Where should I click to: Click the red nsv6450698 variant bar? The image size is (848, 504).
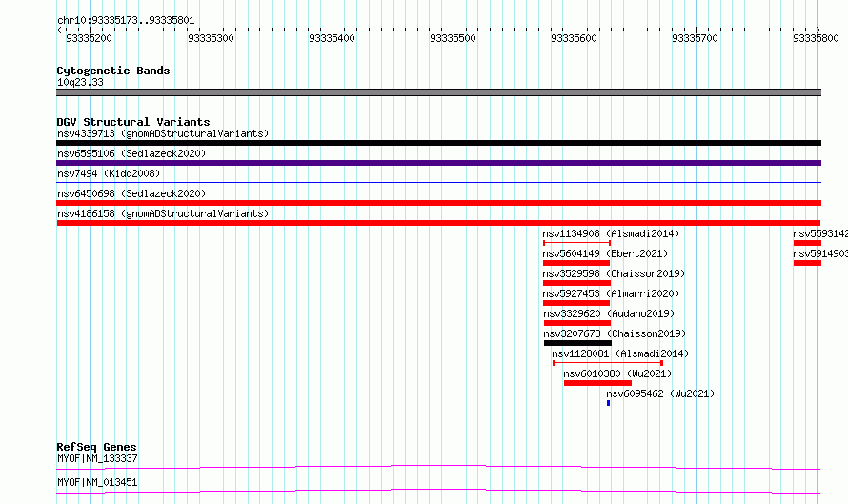438,203
